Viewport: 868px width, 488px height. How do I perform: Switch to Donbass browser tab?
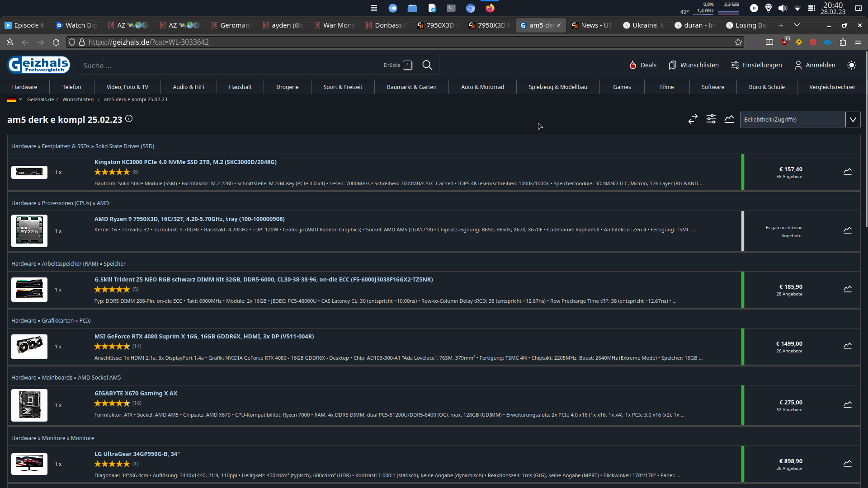tap(386, 25)
